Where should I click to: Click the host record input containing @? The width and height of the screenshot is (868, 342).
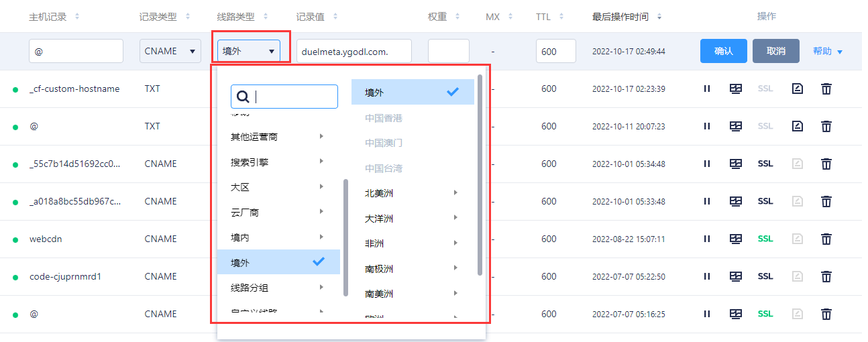[76, 51]
